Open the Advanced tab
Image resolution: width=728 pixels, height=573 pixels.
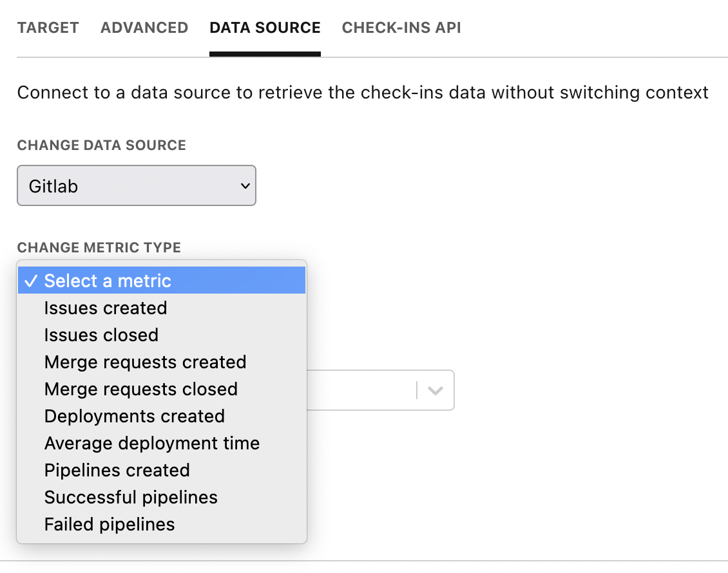(144, 28)
